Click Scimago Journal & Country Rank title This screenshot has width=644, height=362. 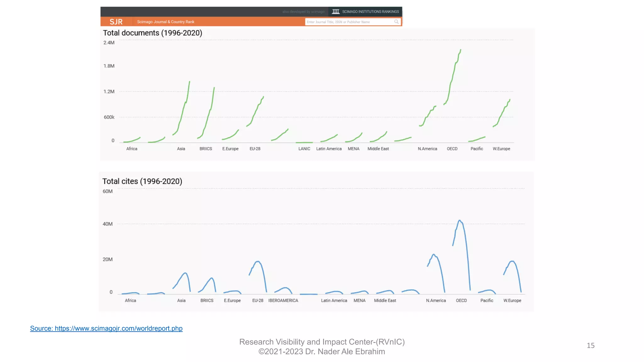tap(166, 22)
